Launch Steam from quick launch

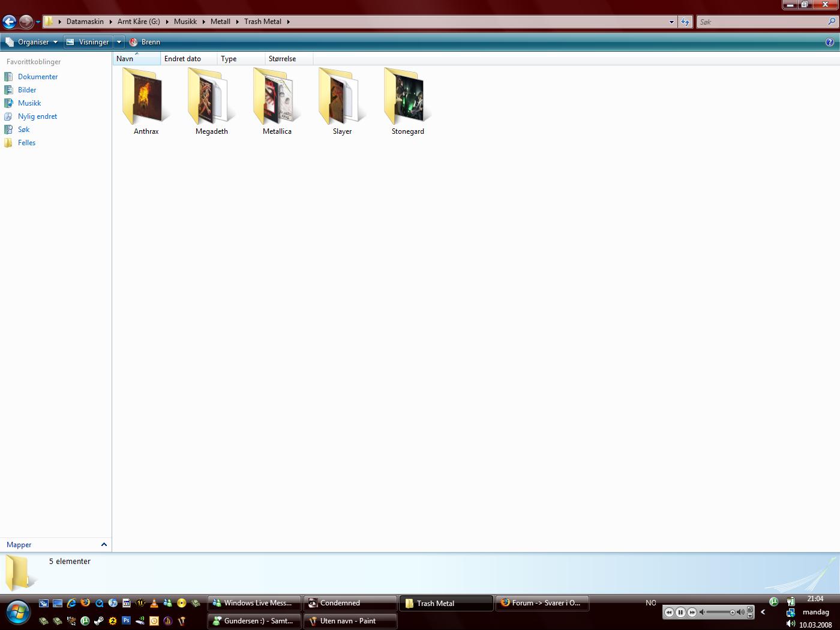pyautogui.click(x=99, y=621)
